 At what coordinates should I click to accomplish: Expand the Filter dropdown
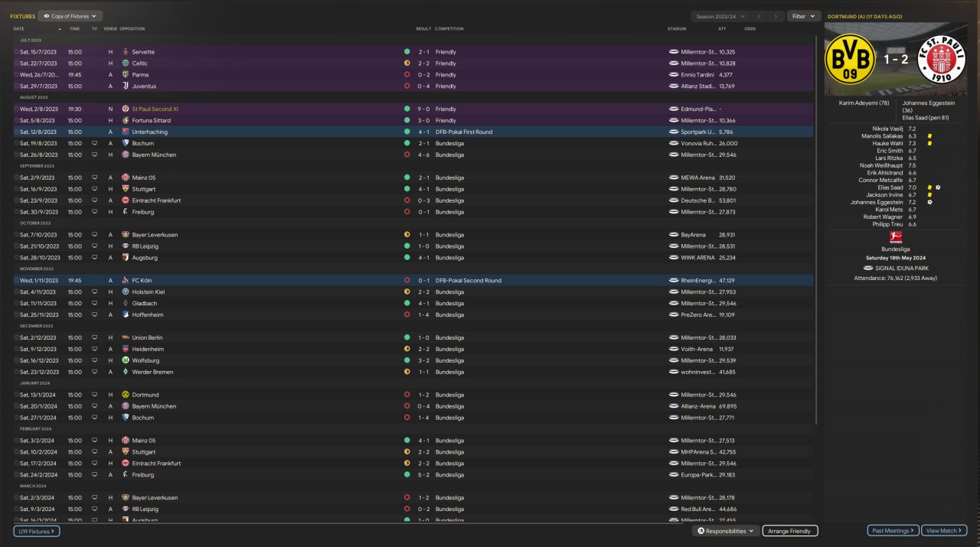(x=803, y=16)
